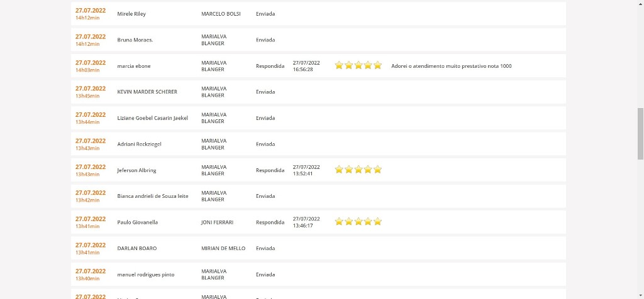Screen dimensions: 644x299
Task: Pick the fourth star in marcia ebone's row
Action: click(368, 65)
